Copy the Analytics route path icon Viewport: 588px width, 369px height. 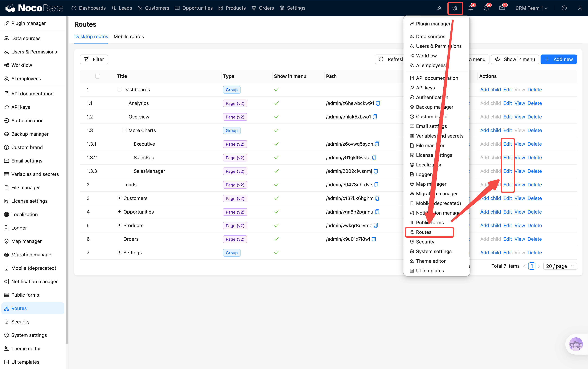point(378,103)
